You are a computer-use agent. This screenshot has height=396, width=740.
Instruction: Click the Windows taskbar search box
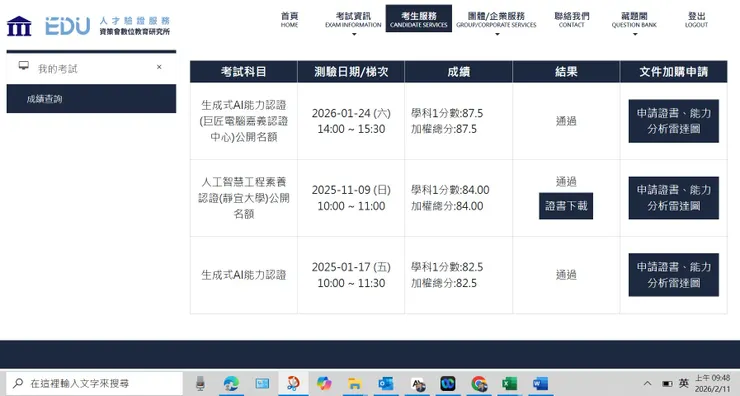pyautogui.click(x=94, y=383)
